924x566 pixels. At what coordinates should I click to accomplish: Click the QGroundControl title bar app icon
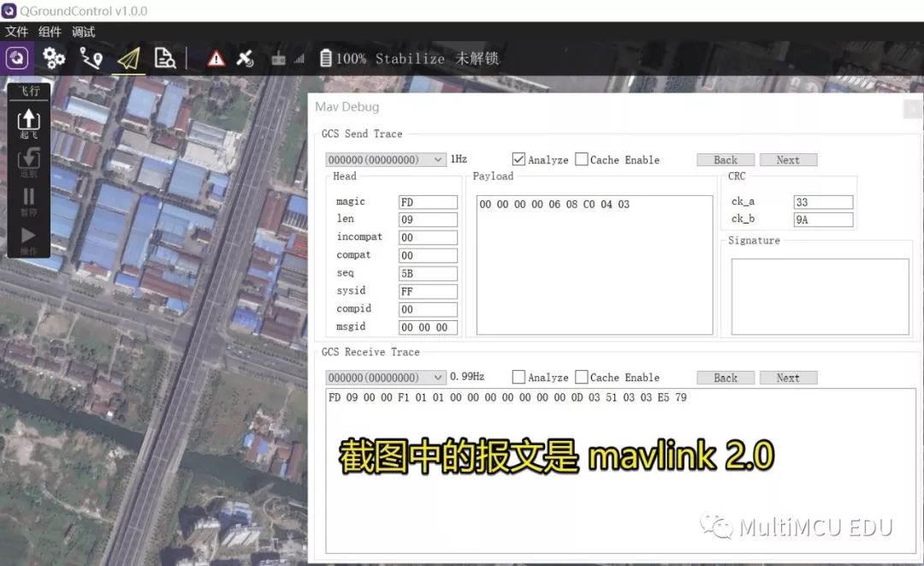coord(9,10)
